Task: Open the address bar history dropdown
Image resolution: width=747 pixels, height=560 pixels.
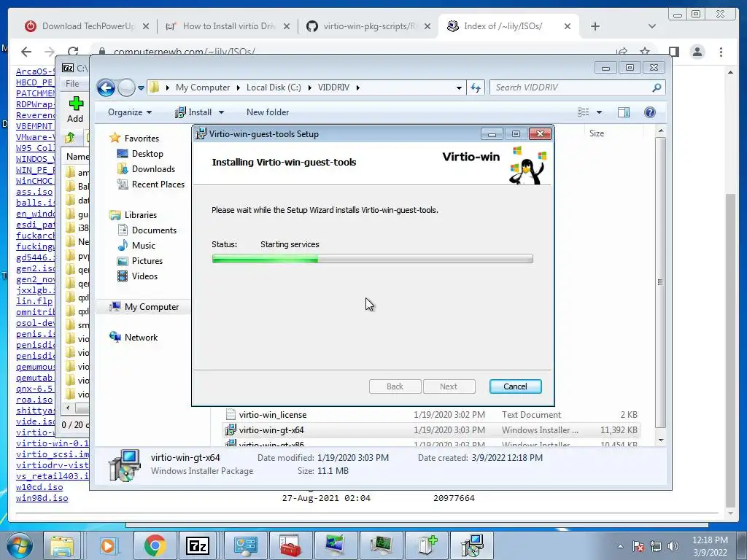Action: (x=459, y=87)
